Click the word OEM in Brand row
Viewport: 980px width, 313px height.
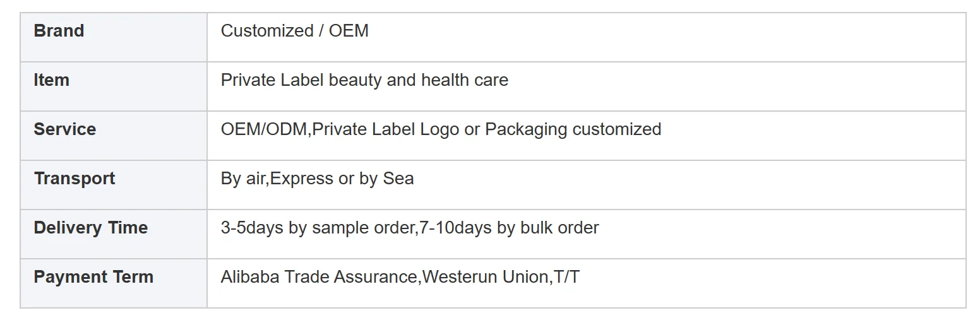pos(349,31)
